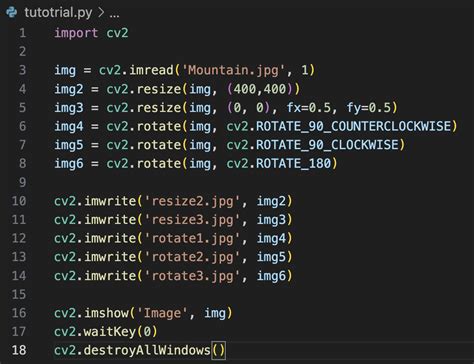Click 'img4' variable on line 6
474x364 pixels.
click(x=69, y=126)
